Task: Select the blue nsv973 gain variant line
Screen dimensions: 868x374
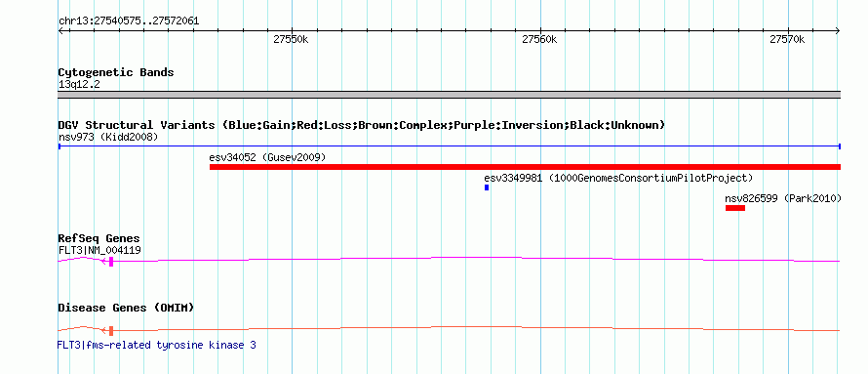Action: [449, 146]
